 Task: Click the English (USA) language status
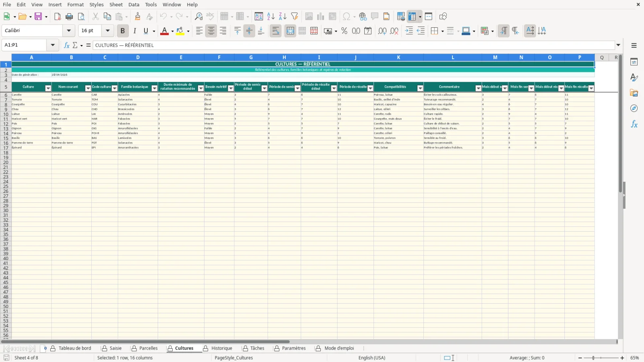pyautogui.click(x=372, y=358)
